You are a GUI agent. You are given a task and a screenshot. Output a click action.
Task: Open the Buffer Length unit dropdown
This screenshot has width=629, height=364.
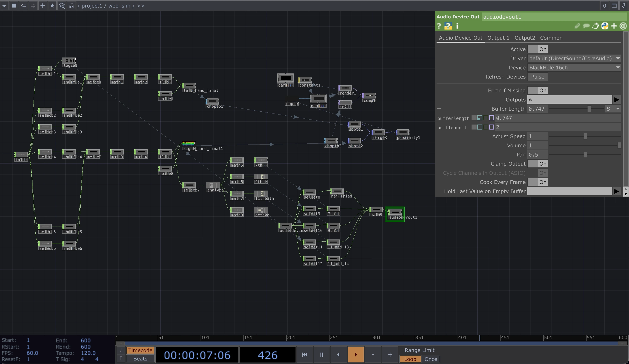tap(613, 109)
